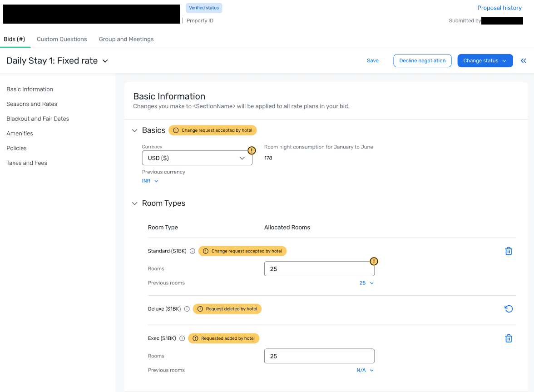Expand previous currency INR details
This screenshot has width=534, height=392.
point(150,181)
